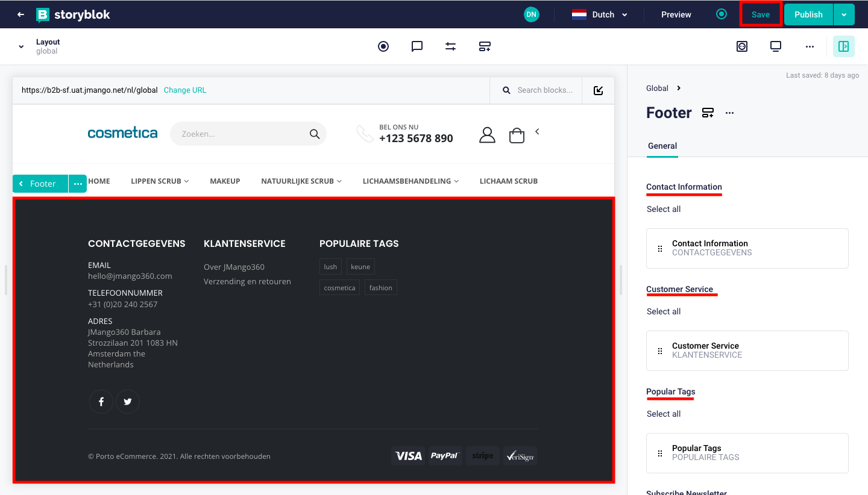Screen dimensions: 868x495
Task: Toggle the green status circle beside Preview
Action: 722,14
